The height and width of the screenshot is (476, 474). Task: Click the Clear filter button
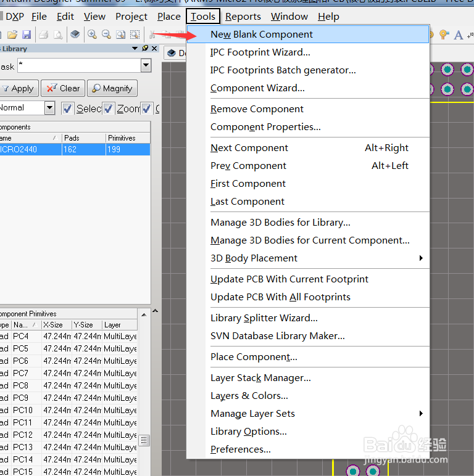(63, 88)
